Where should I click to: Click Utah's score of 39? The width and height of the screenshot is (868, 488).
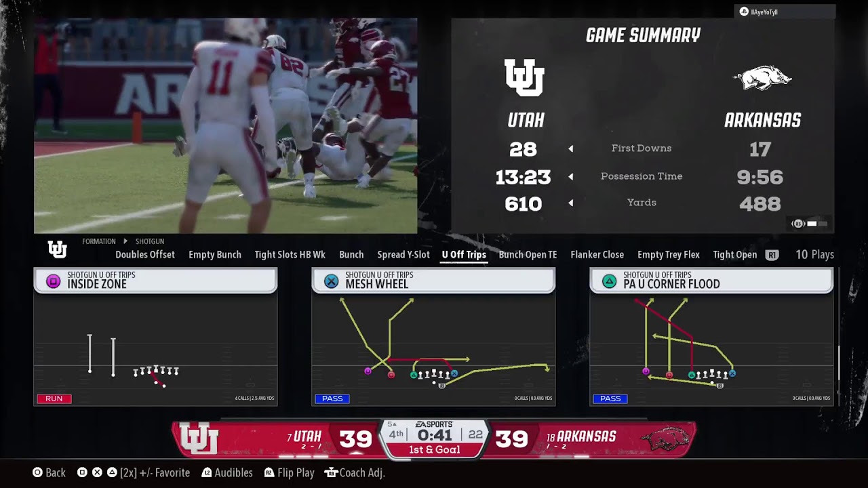pos(355,439)
